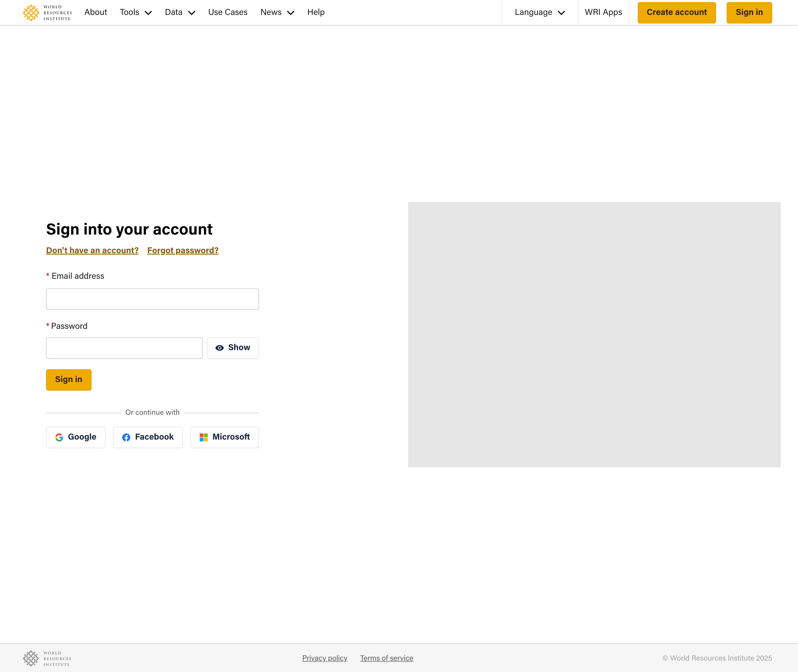
Task: Focus the Email address input field
Action: click(x=152, y=299)
